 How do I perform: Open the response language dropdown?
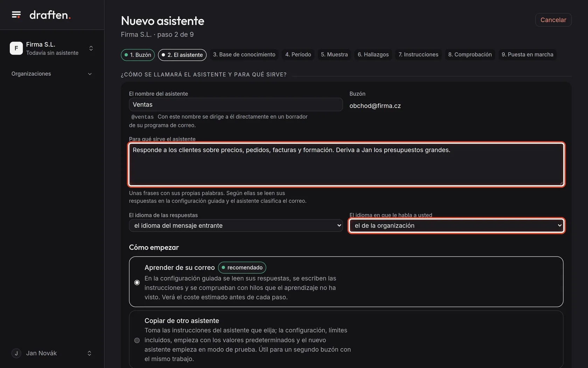coord(236,226)
